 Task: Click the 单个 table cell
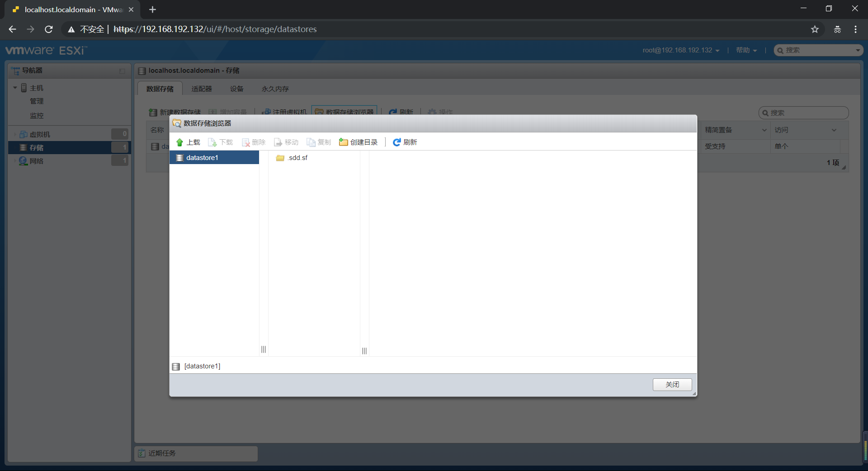click(781, 146)
